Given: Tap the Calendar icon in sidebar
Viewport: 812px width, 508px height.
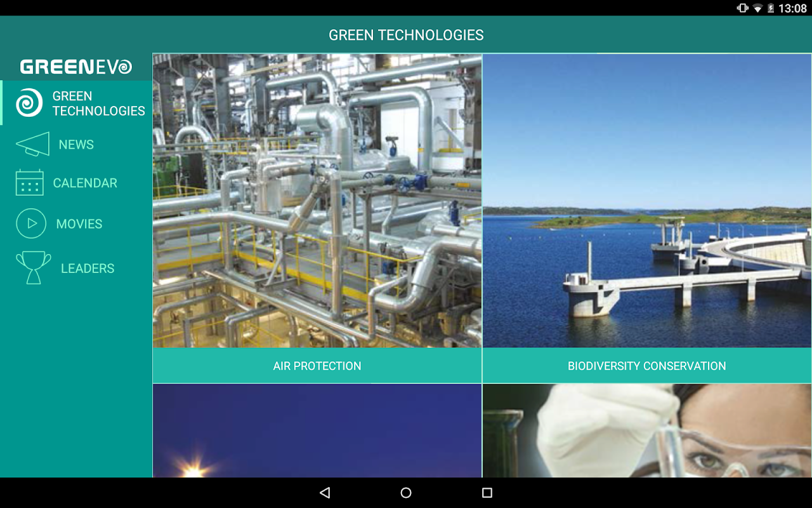Looking at the screenshot, I should click(x=29, y=183).
